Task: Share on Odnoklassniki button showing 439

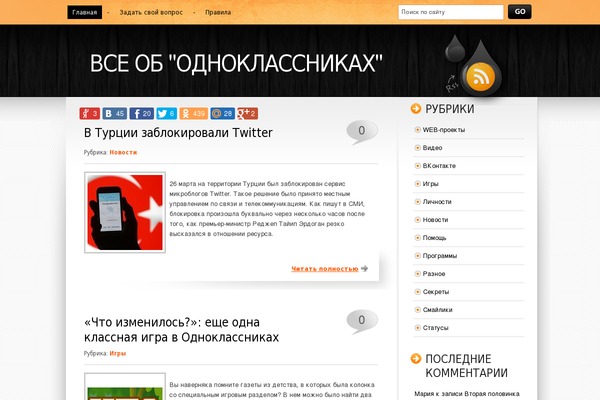Action: 194,113
